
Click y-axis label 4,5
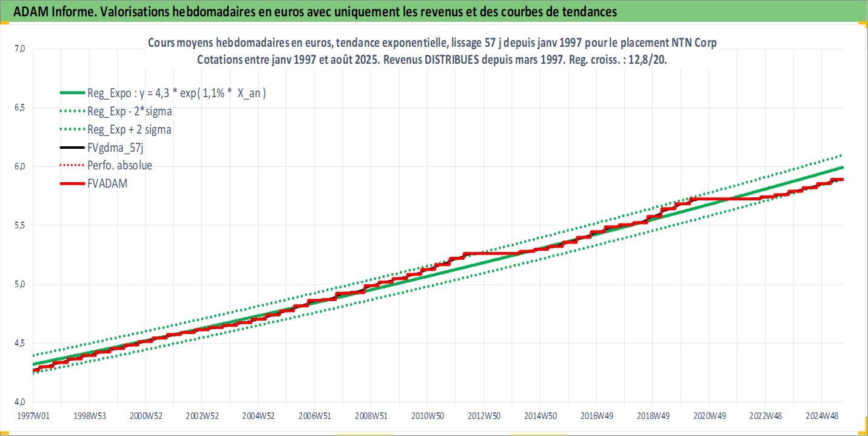(x=19, y=343)
